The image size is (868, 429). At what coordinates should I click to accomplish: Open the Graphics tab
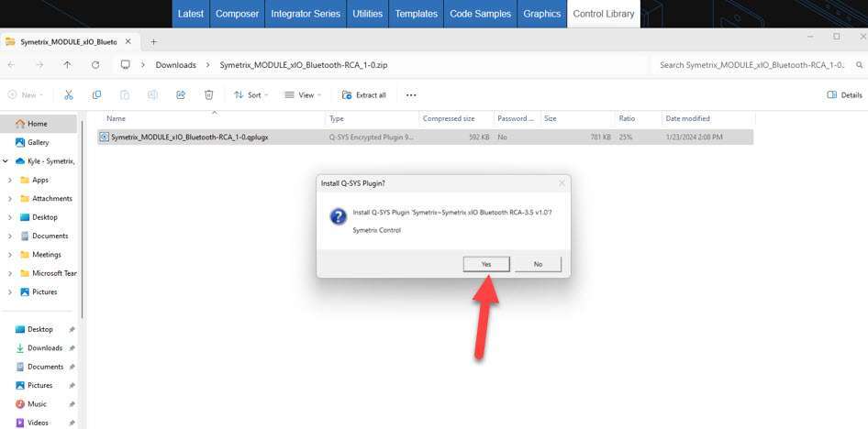pos(542,14)
